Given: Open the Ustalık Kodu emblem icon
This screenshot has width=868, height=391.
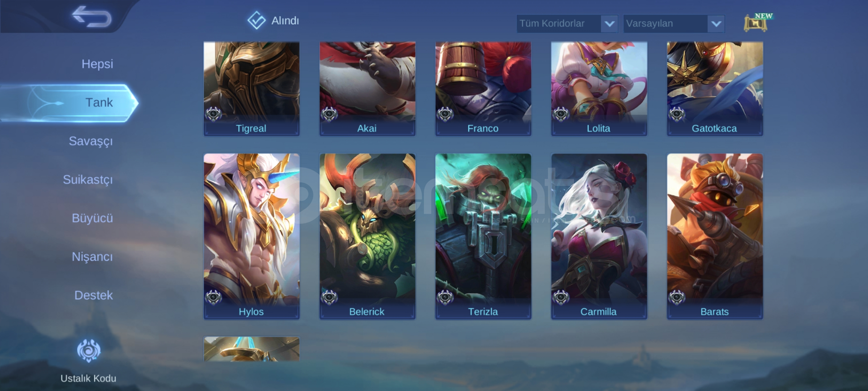Looking at the screenshot, I should click(89, 350).
